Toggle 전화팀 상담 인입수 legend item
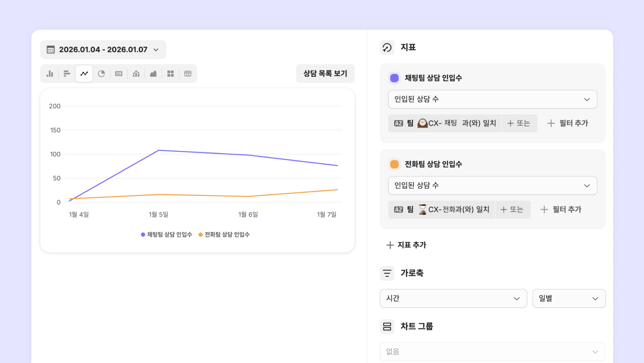 [x=224, y=235]
